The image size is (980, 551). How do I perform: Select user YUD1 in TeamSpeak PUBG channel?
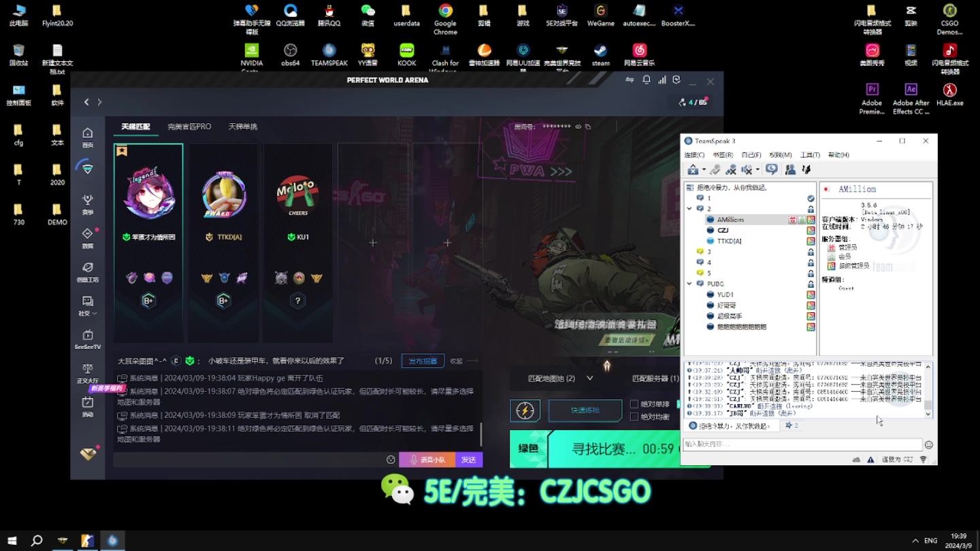coord(725,295)
